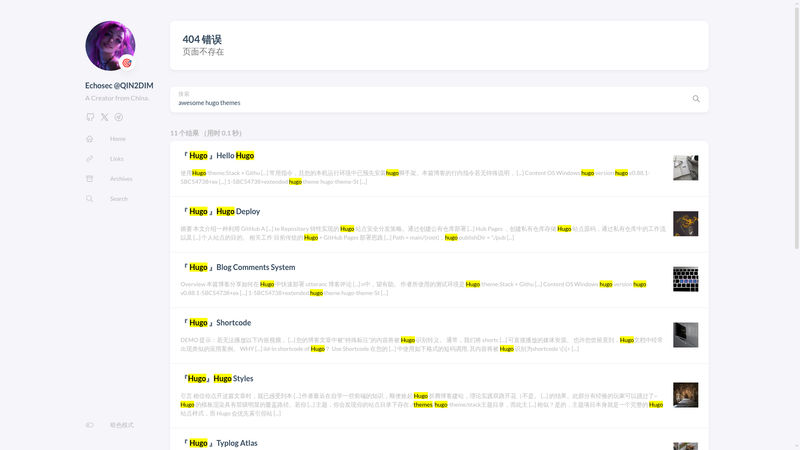
Task: Click the archive box icon in the sidebar
Action: 89,179
